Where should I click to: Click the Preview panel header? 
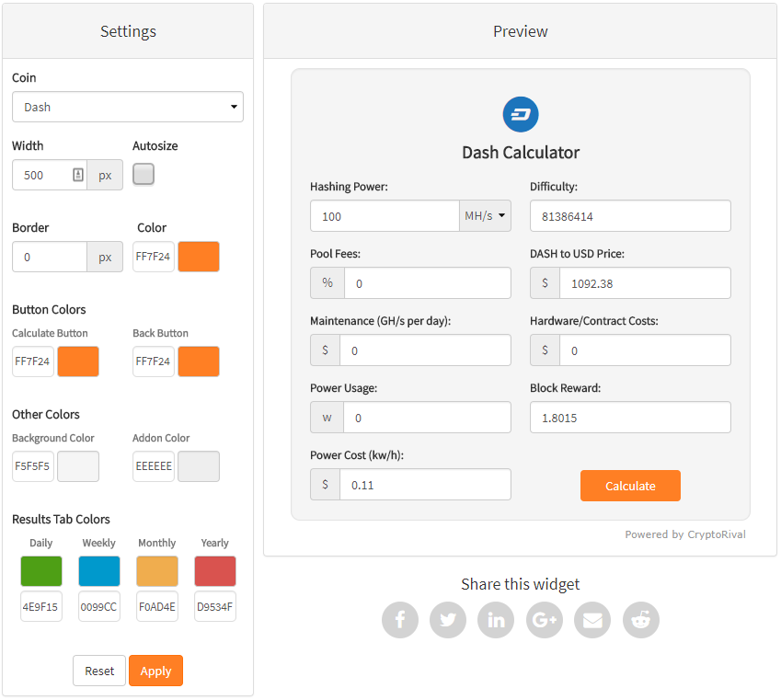pos(520,31)
